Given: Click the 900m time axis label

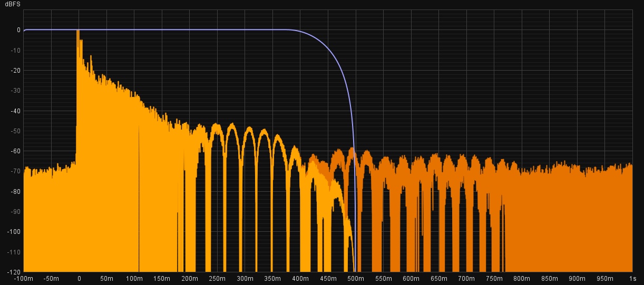Looking at the screenshot, I should point(577,279).
